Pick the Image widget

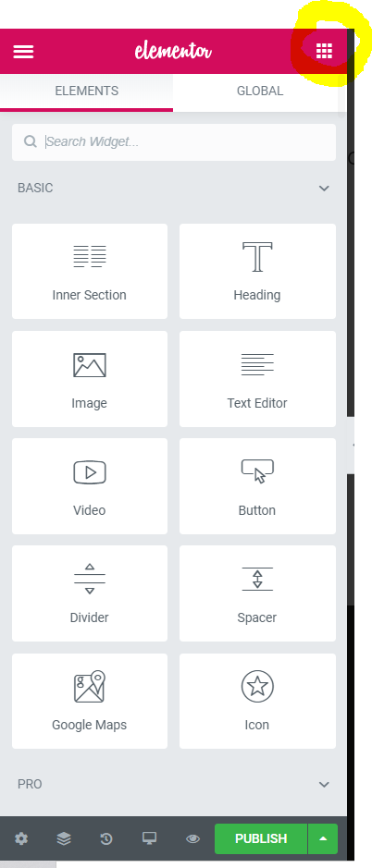pos(89,379)
